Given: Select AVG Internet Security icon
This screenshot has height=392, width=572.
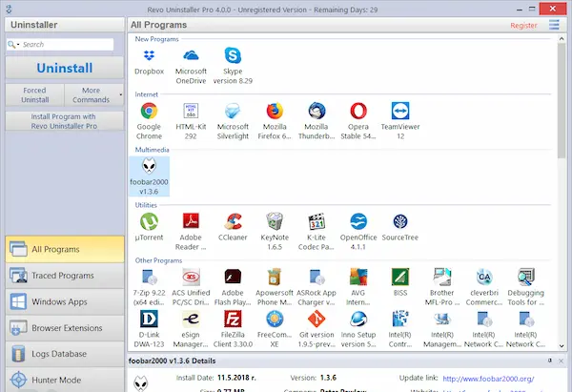Looking at the screenshot, I should click(358, 277).
